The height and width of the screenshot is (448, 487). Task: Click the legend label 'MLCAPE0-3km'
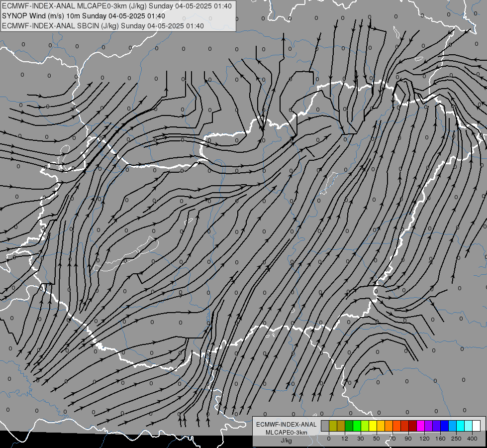(286, 433)
